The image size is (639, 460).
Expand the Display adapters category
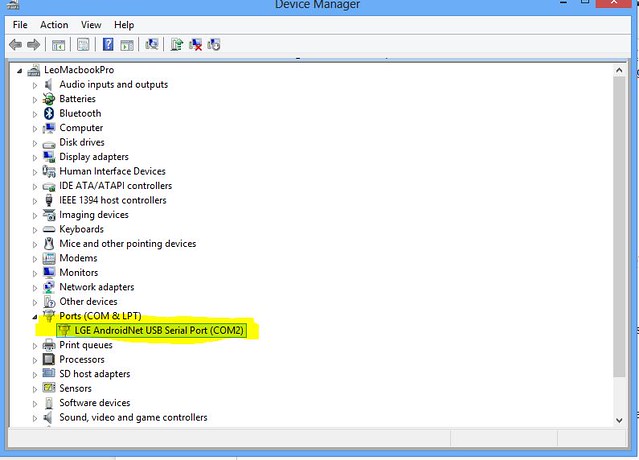(x=35, y=157)
